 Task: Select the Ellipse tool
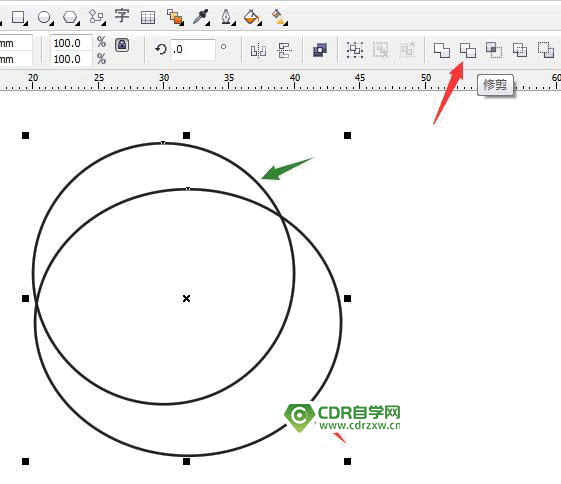pyautogui.click(x=44, y=17)
